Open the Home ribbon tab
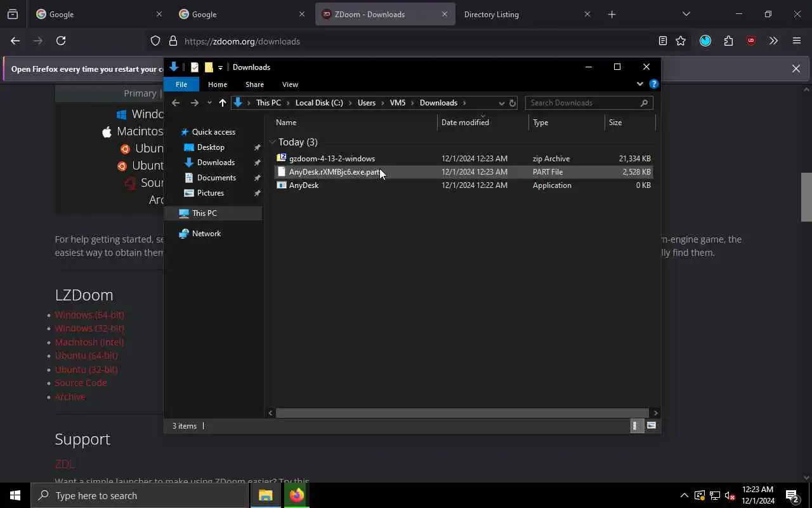 (218, 84)
